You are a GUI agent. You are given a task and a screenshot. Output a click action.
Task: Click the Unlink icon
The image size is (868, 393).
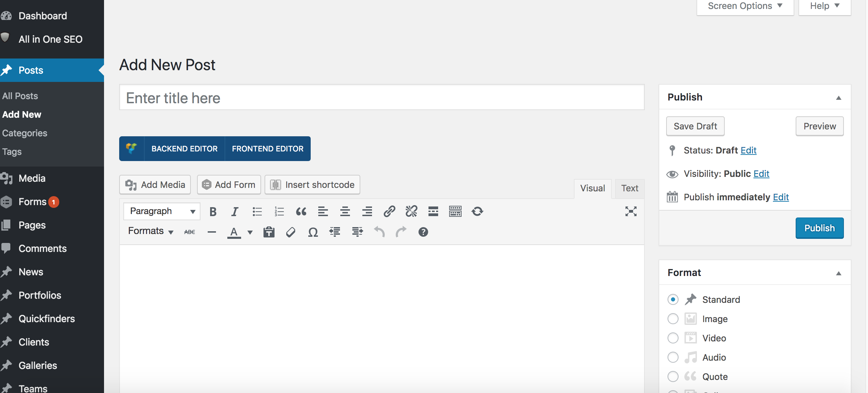point(411,211)
